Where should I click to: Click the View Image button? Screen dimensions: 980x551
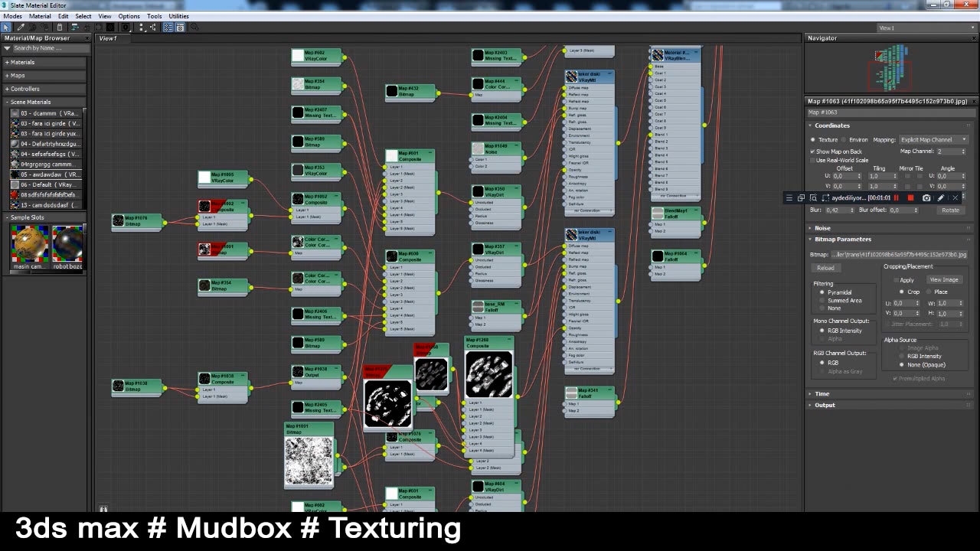point(944,279)
